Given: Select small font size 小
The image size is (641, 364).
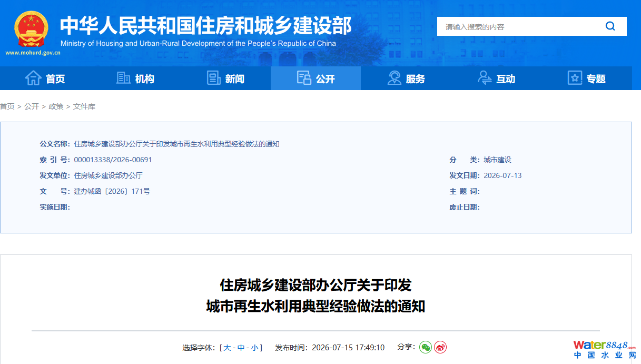Looking at the screenshot, I should tap(254, 348).
